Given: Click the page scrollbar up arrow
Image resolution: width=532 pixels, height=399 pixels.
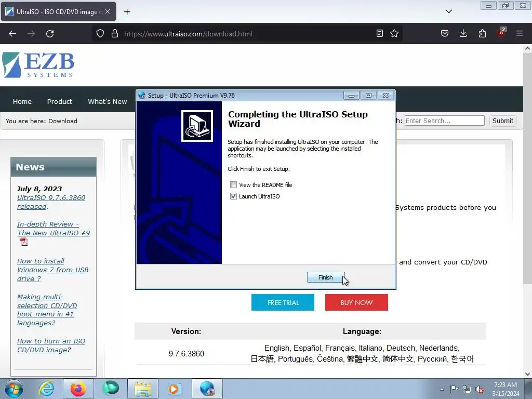Looking at the screenshot, I should click(528, 48).
